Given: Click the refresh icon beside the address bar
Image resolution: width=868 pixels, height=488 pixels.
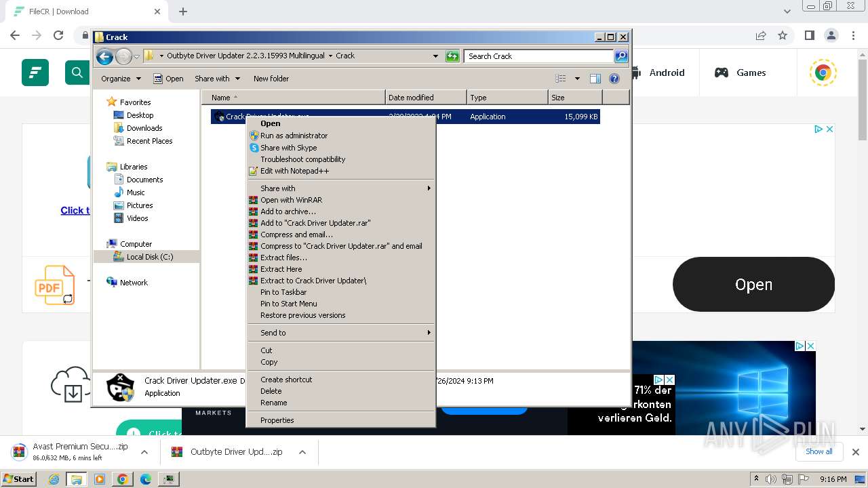Looking at the screenshot, I should (x=452, y=56).
